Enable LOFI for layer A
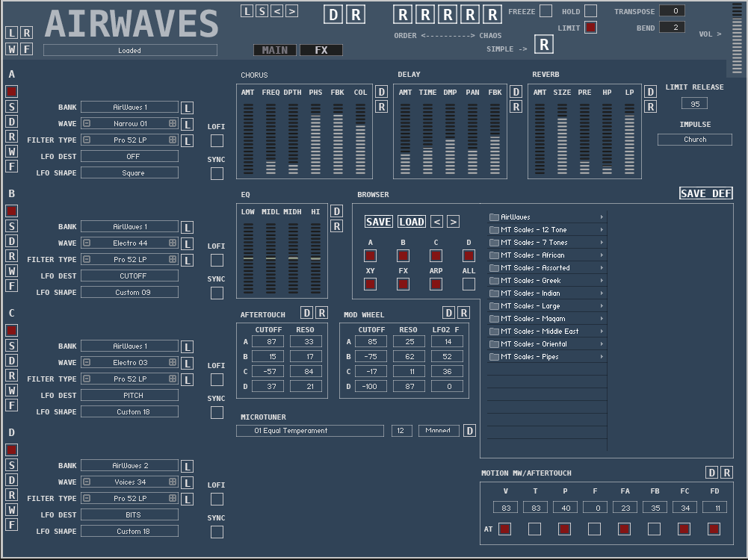Image resolution: width=748 pixels, height=560 pixels. click(x=217, y=141)
